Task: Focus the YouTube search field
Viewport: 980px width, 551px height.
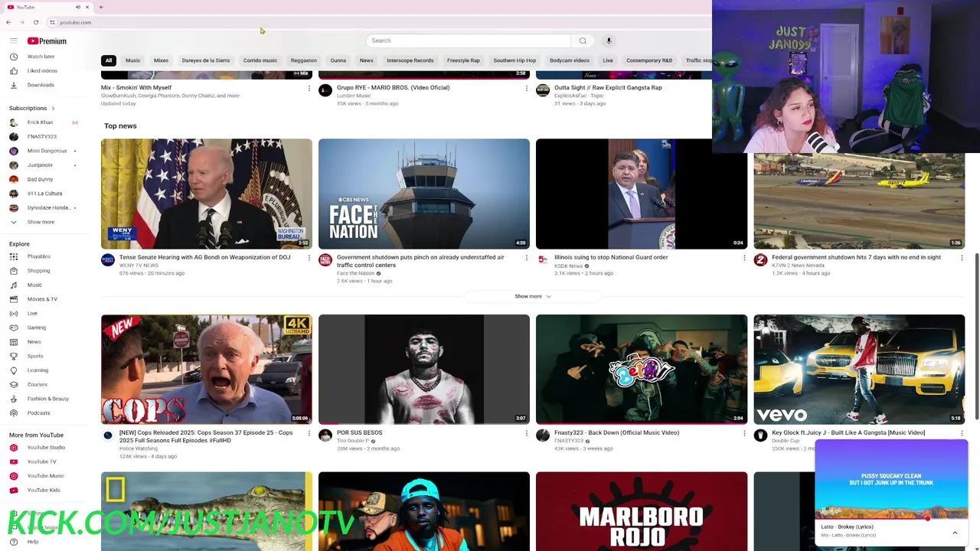Action: click(x=468, y=41)
